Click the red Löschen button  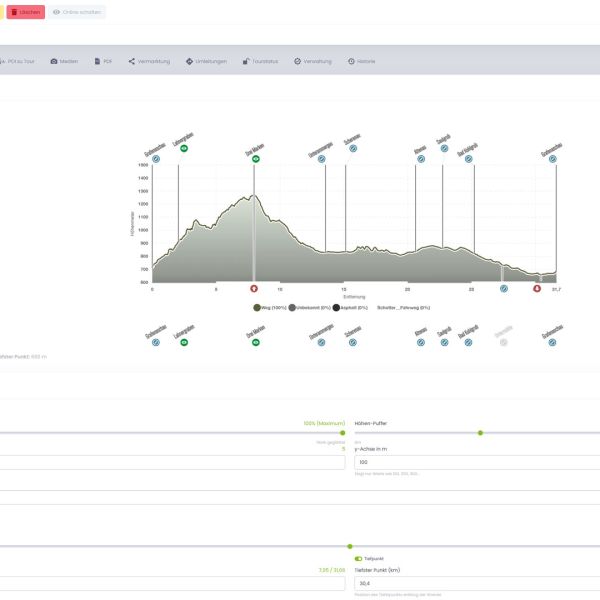click(x=26, y=12)
